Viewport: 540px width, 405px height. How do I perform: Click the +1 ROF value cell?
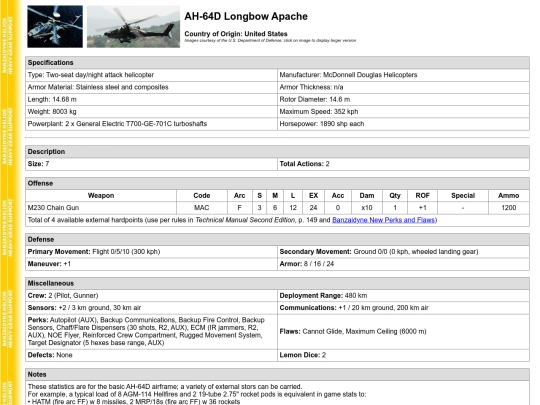[423, 208]
